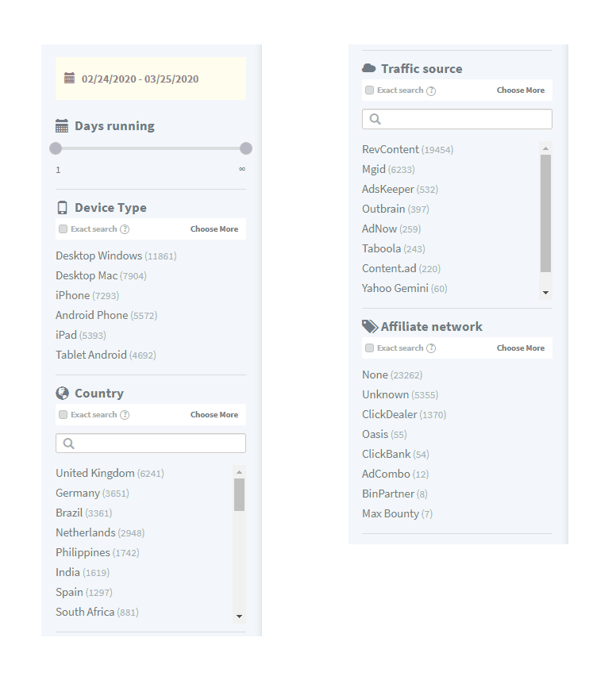
Task: Click the help icon next to Traffic source Exact search
Action: (431, 90)
